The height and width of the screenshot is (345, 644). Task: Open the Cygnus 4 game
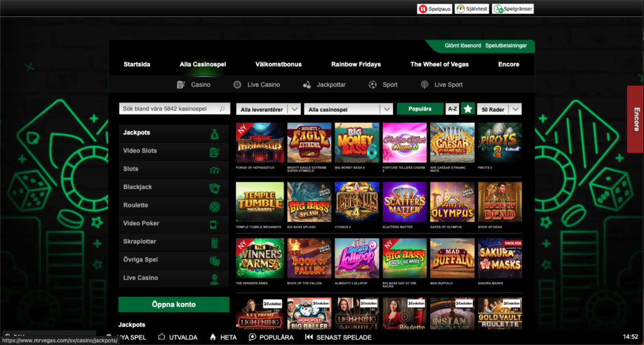click(x=357, y=202)
